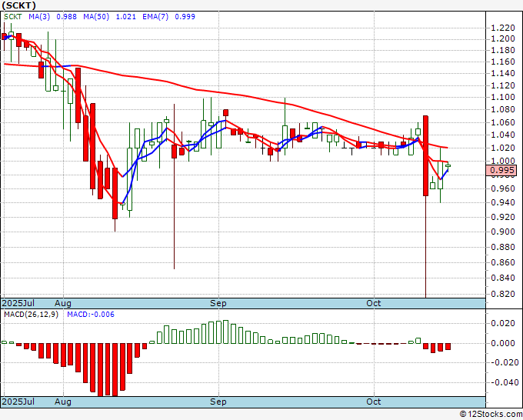Click the rightmost red MACD histogram bar
Viewport: 523px width, 420px height.
(448, 346)
